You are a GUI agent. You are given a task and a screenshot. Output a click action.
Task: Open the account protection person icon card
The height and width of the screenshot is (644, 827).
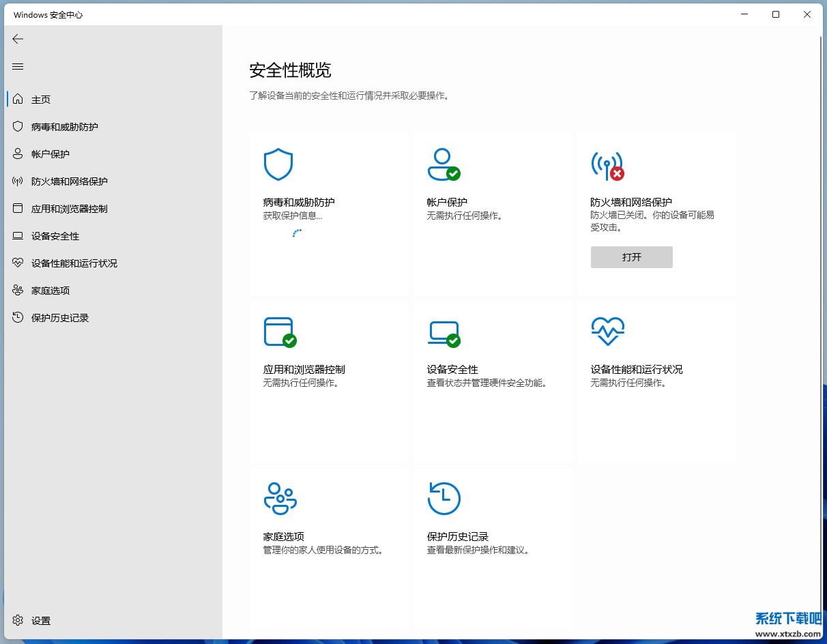coord(444,164)
